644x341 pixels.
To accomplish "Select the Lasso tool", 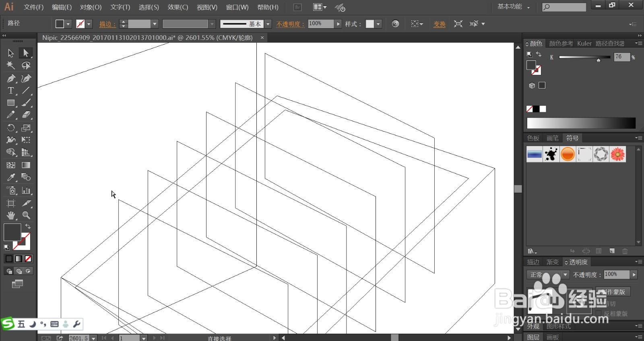I will pyautogui.click(x=26, y=65).
